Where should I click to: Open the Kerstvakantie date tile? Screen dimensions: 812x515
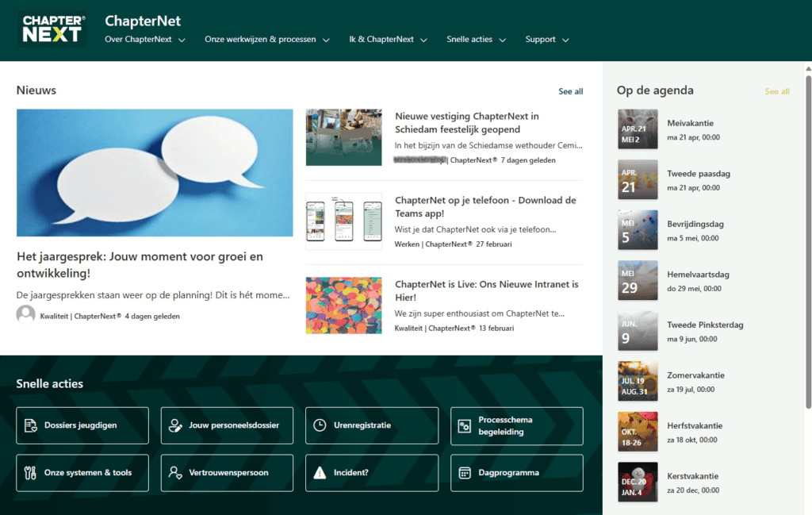coord(638,482)
